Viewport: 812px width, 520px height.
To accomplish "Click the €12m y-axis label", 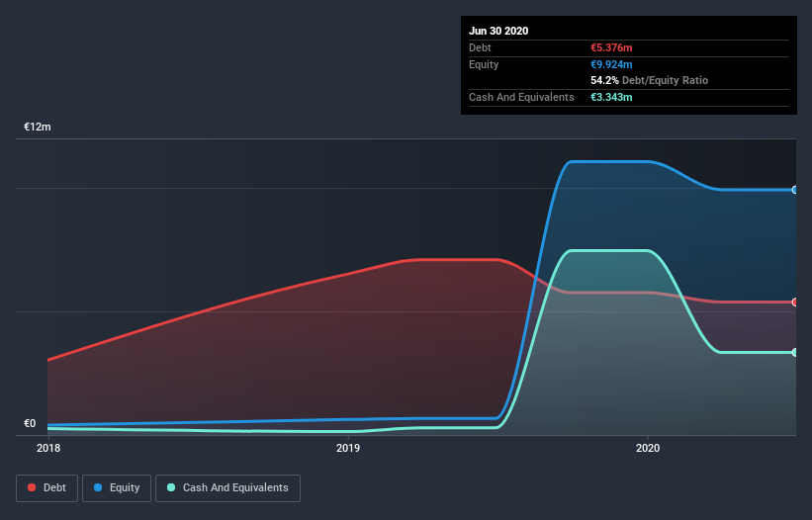I will tap(38, 127).
